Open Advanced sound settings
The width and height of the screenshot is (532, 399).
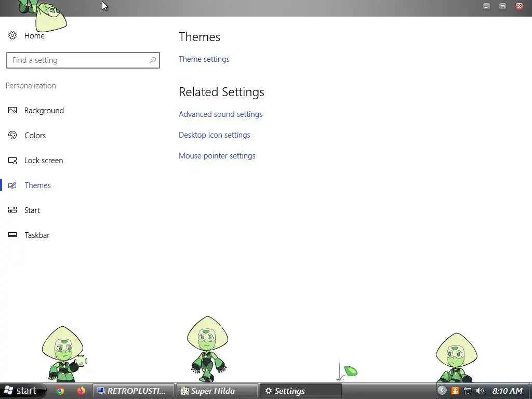(x=220, y=114)
